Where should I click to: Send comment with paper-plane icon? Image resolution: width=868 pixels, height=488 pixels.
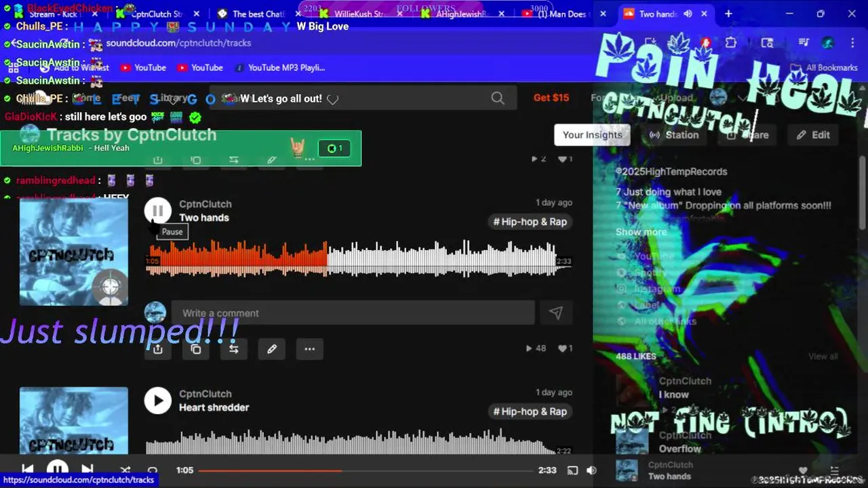[x=555, y=312]
